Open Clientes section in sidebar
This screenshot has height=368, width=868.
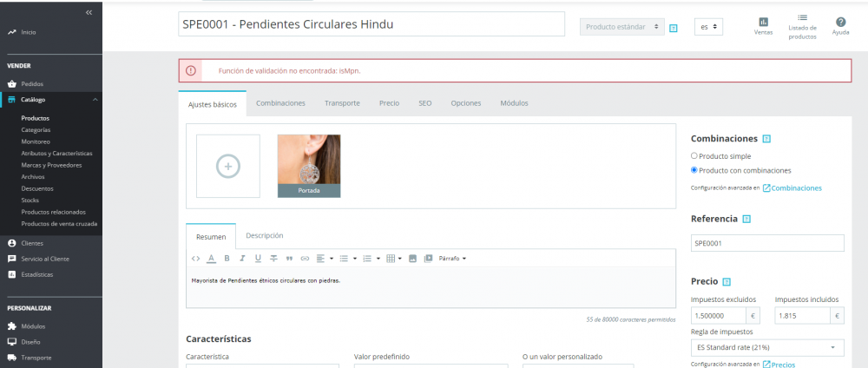pyautogui.click(x=31, y=244)
